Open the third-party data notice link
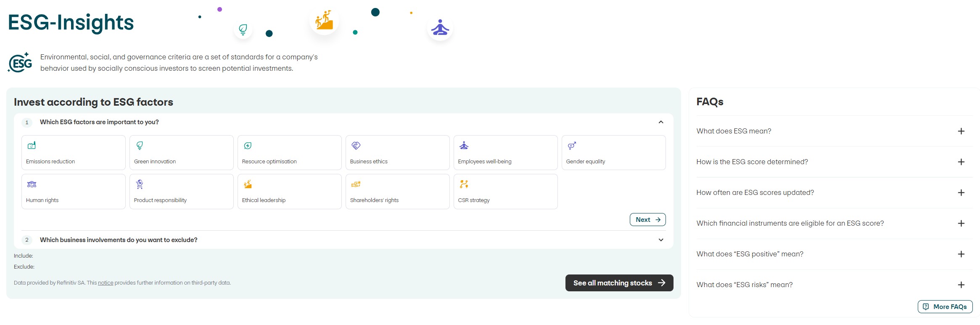The height and width of the screenshot is (325, 980). pos(106,283)
